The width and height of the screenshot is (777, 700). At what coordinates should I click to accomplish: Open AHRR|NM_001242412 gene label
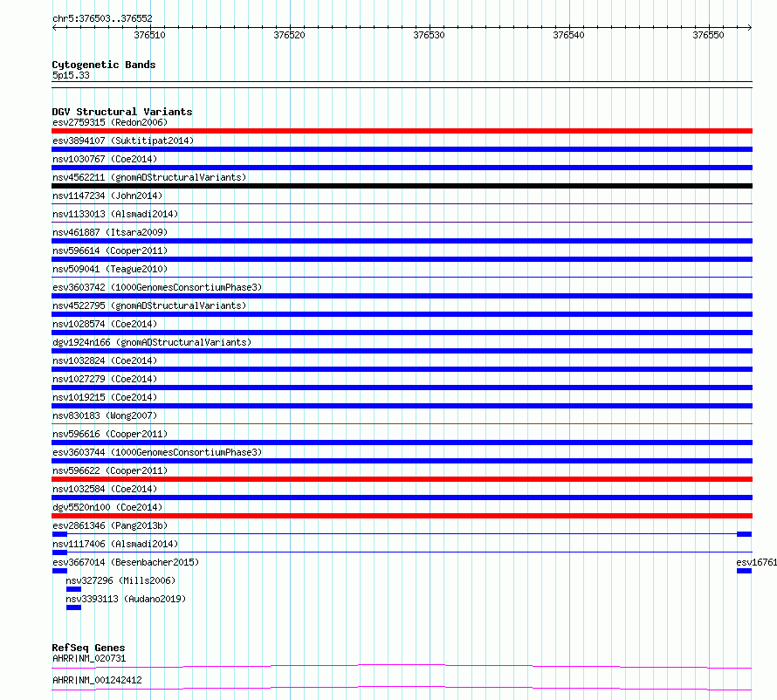tap(97, 680)
